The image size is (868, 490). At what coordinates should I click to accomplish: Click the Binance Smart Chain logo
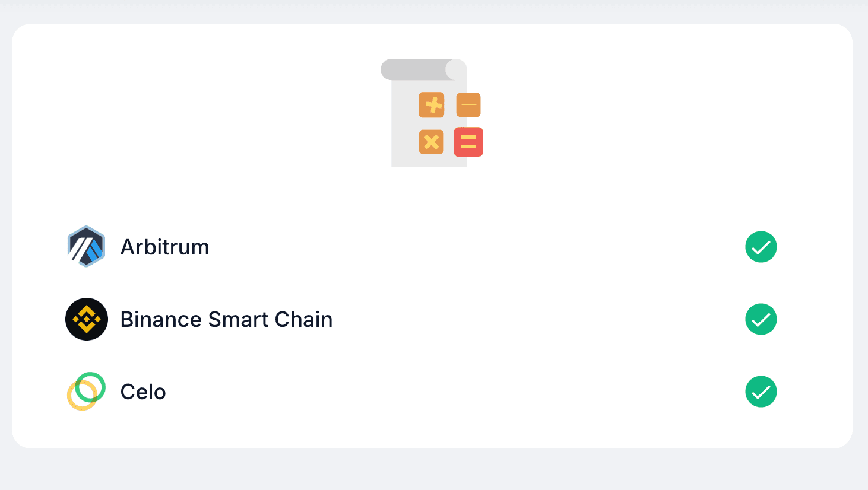[x=87, y=319]
